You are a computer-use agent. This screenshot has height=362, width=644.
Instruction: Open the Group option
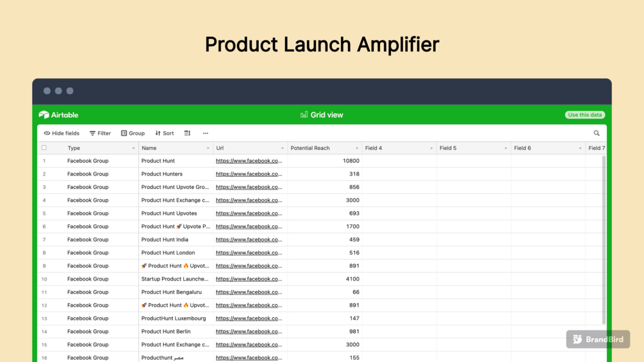133,133
